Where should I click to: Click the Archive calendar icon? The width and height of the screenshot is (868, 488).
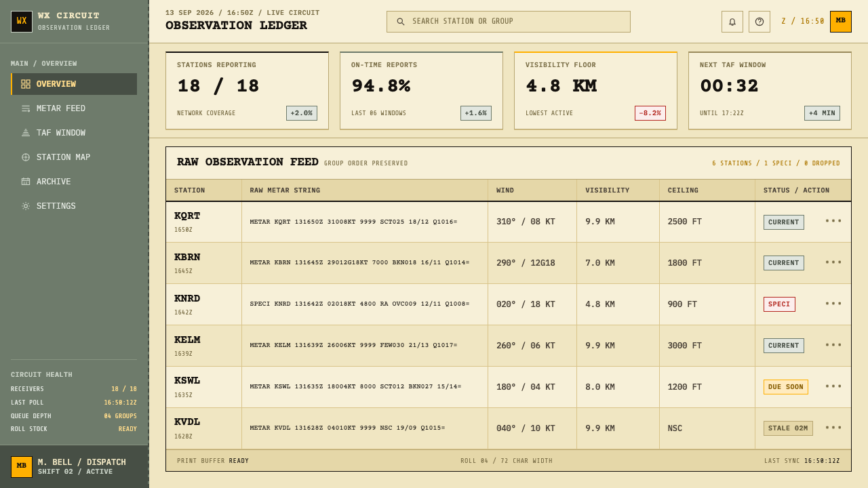click(26, 182)
